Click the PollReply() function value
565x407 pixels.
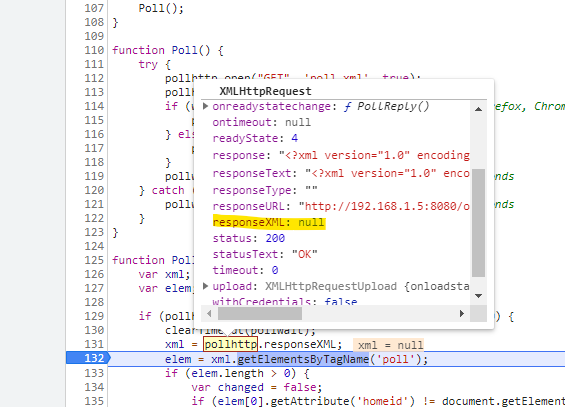[386, 106]
